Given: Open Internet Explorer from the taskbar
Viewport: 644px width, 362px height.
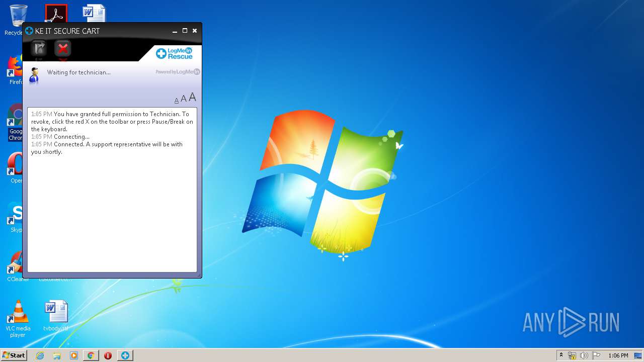Looking at the screenshot, I should click(x=40, y=355).
